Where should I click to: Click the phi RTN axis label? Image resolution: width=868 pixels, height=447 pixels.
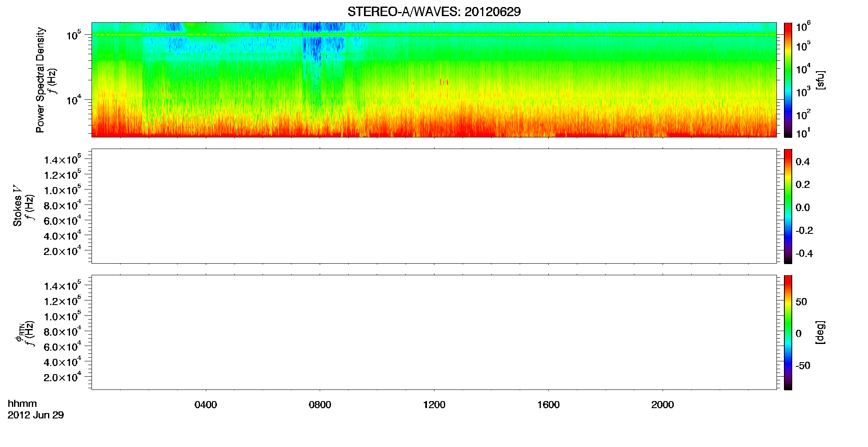click(19, 333)
